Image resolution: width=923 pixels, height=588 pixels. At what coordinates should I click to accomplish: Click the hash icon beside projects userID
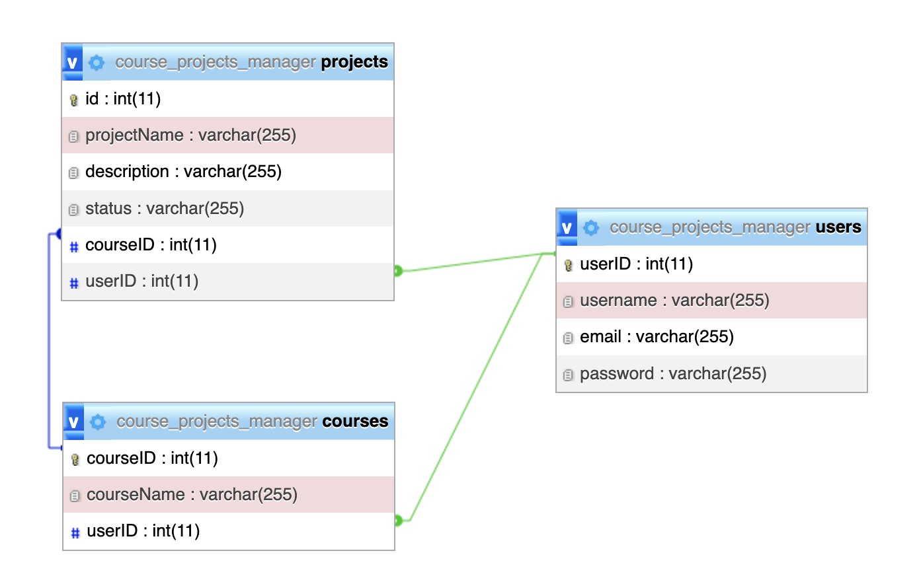point(74,283)
